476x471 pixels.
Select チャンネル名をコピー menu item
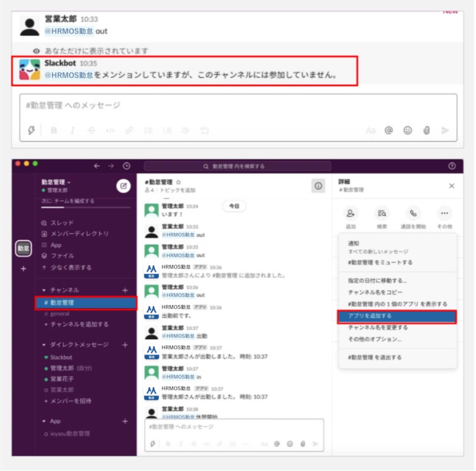tap(375, 292)
